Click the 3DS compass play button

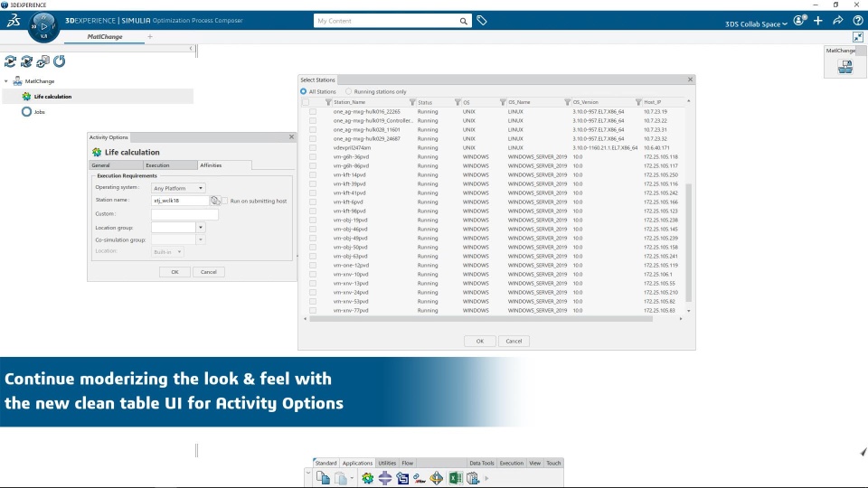click(43, 26)
